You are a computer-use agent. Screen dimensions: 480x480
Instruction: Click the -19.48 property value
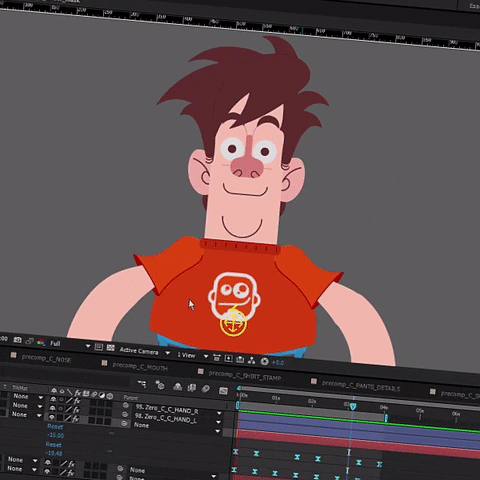[54, 453]
